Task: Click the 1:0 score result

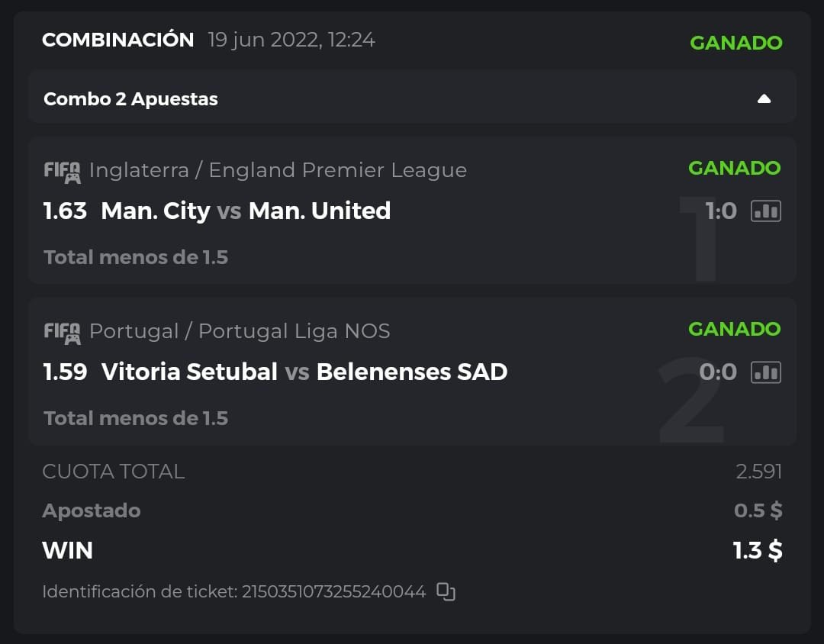Action: 721,211
